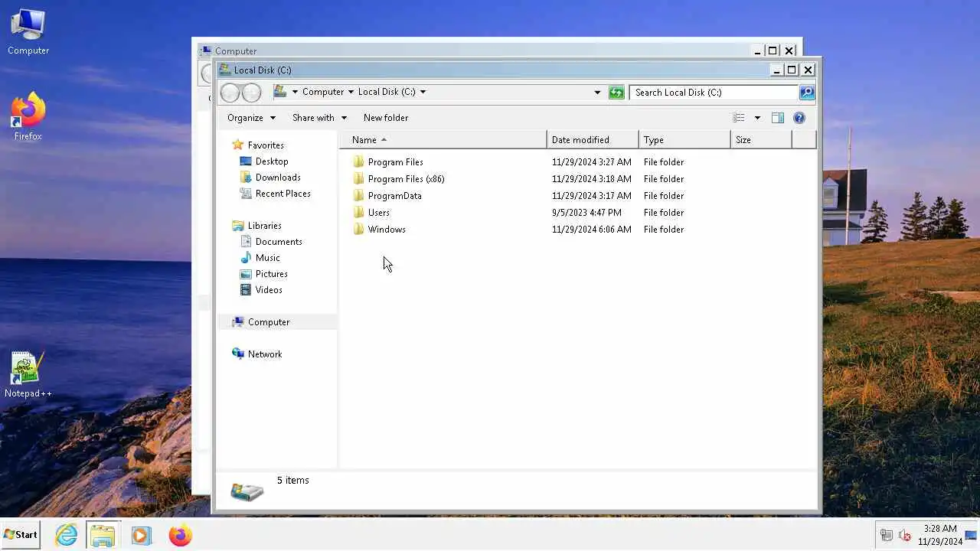
Task: Open Downloads in Favorites
Action: coord(278,178)
